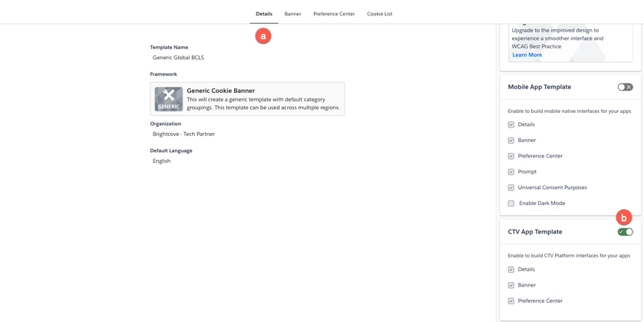Click the Organization field label

[166, 124]
